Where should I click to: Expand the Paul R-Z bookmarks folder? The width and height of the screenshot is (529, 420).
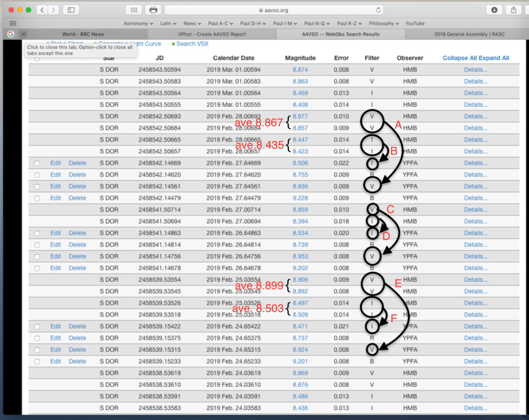point(350,23)
